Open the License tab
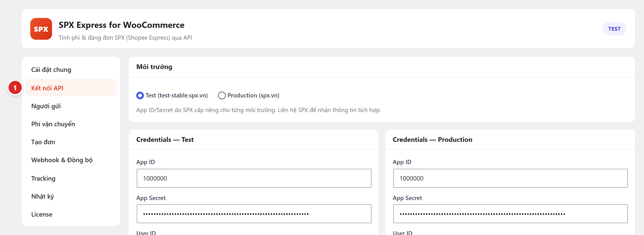644x235 pixels. click(71, 214)
